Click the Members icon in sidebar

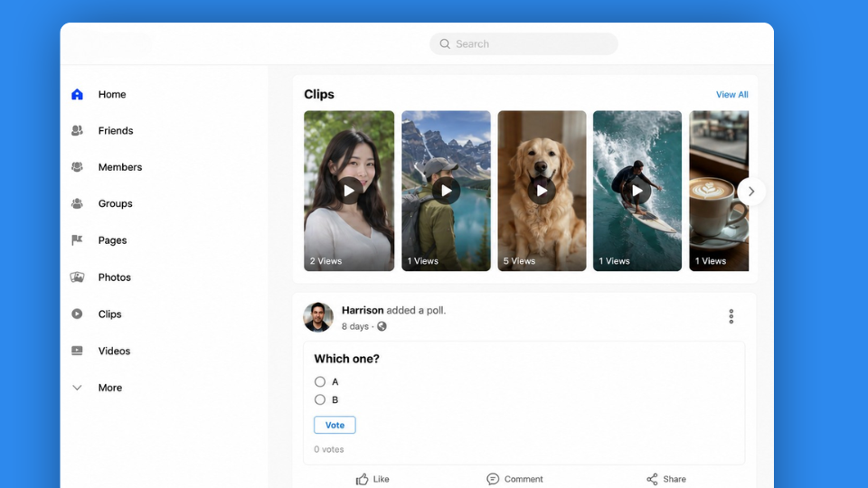point(77,167)
